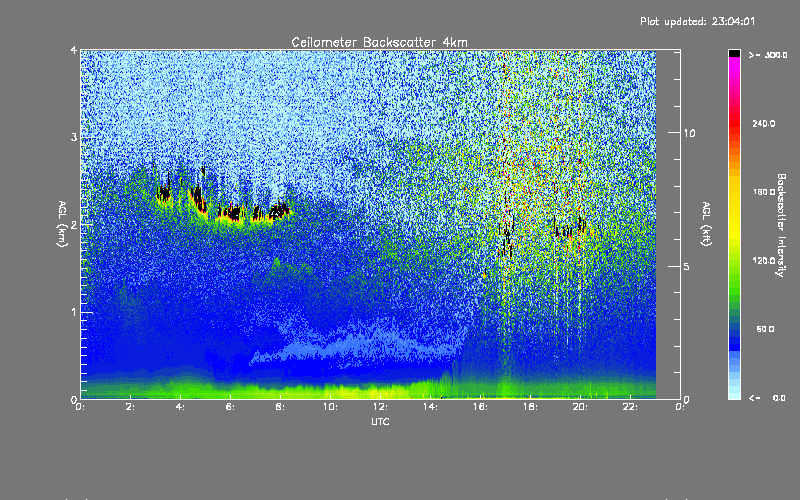Click the "1" tick on the km axis
Viewport: 800px width, 500px height.
click(73, 312)
